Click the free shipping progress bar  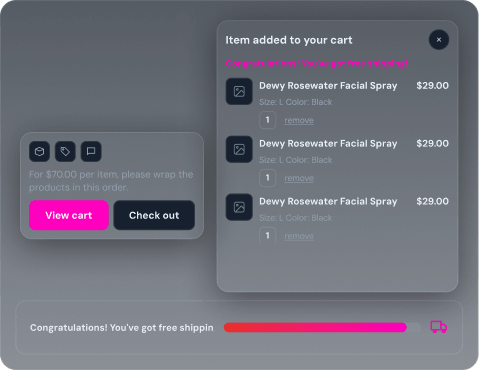(322, 327)
